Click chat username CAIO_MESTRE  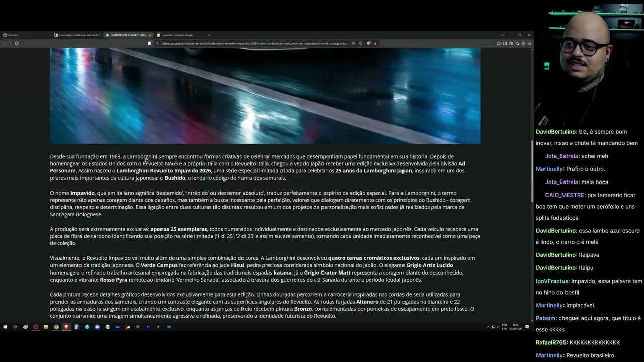[565, 195]
